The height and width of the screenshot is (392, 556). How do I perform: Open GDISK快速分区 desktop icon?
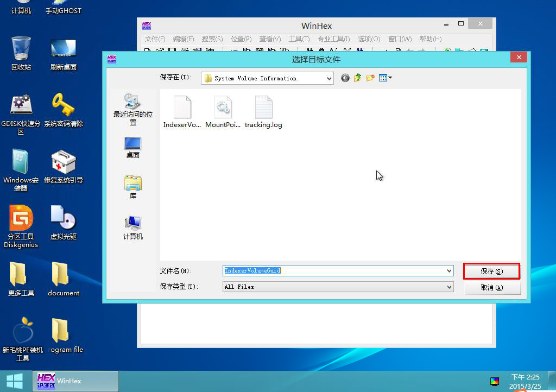click(21, 114)
